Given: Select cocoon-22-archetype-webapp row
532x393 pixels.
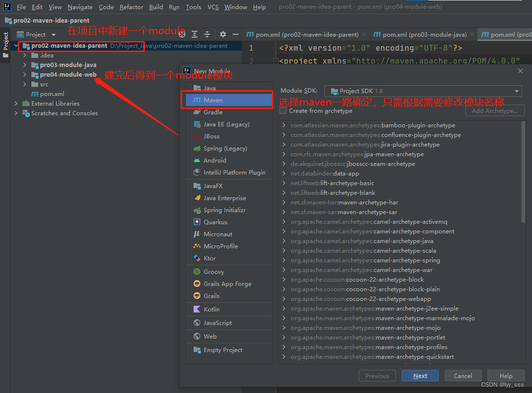Looking at the screenshot, I should pos(399,299).
